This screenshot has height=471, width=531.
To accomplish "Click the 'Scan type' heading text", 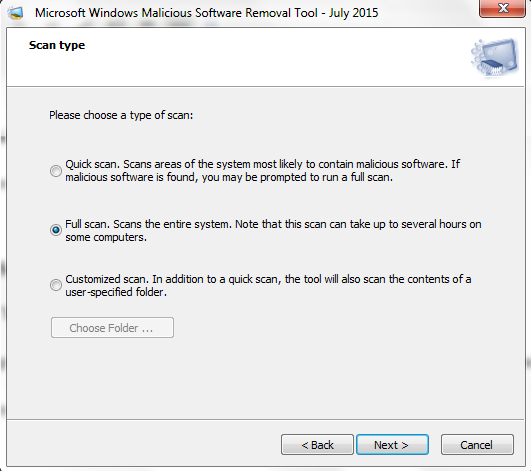I will click(x=57, y=45).
